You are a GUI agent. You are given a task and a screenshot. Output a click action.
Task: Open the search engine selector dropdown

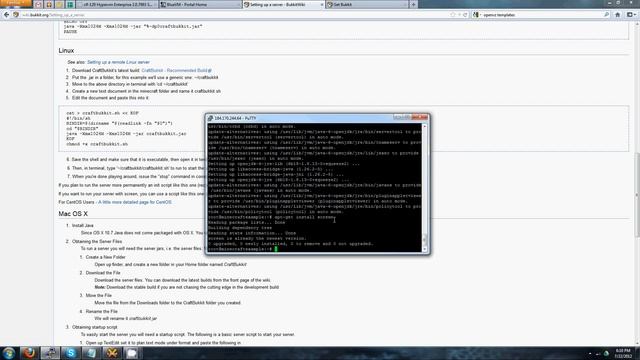coord(476,15)
